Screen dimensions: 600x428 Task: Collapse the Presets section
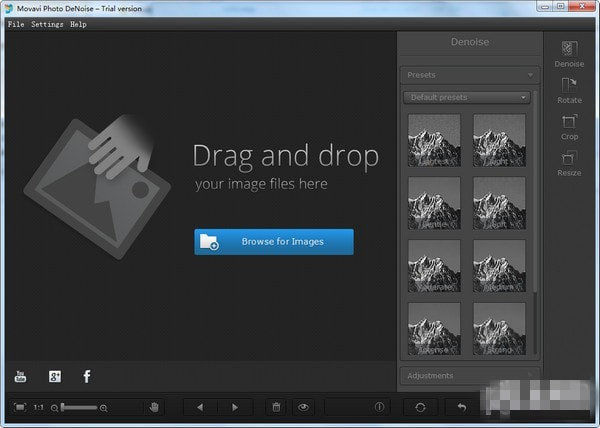(470, 75)
